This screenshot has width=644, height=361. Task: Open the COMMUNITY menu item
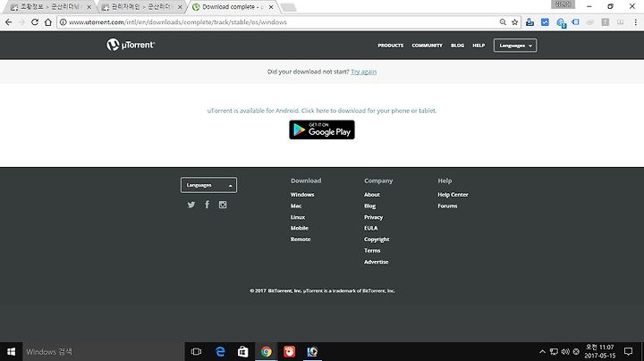pyautogui.click(x=428, y=46)
